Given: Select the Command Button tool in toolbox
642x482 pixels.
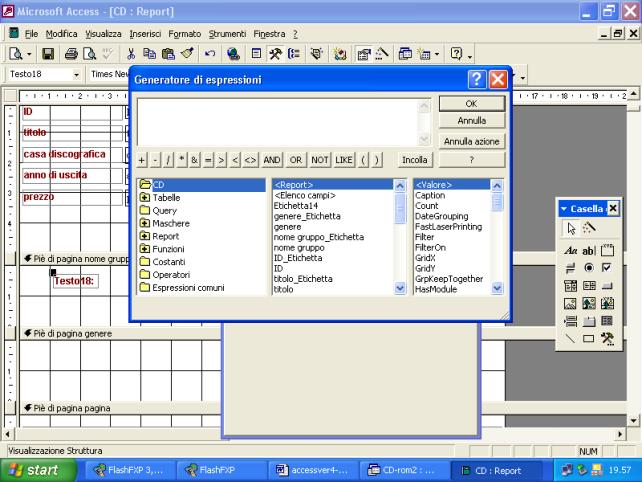Looking at the screenshot, I should click(x=607, y=285).
